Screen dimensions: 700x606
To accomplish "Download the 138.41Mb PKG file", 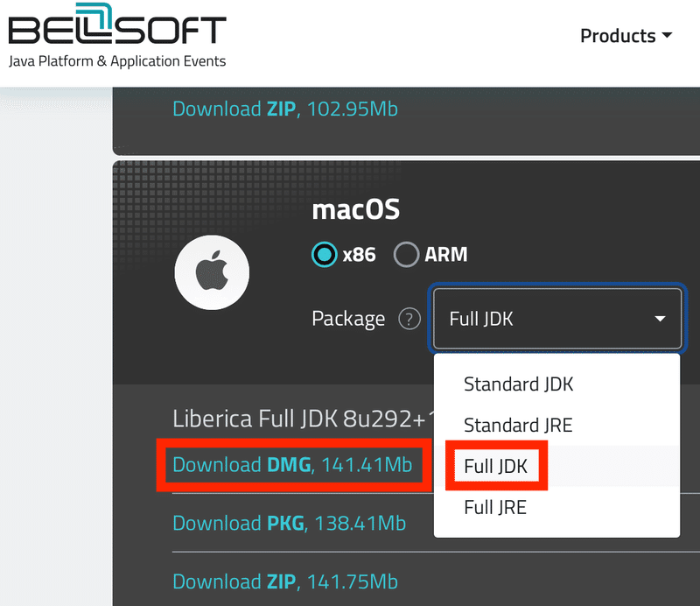I will coord(290,524).
